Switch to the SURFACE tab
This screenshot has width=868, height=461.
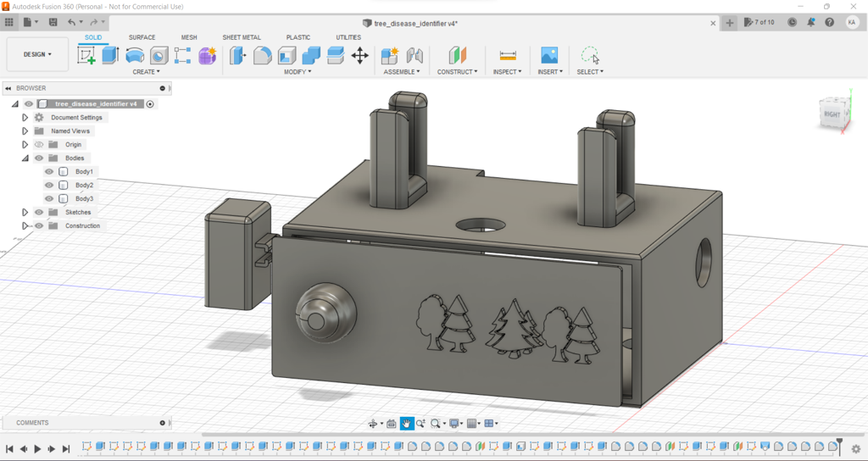(x=142, y=37)
